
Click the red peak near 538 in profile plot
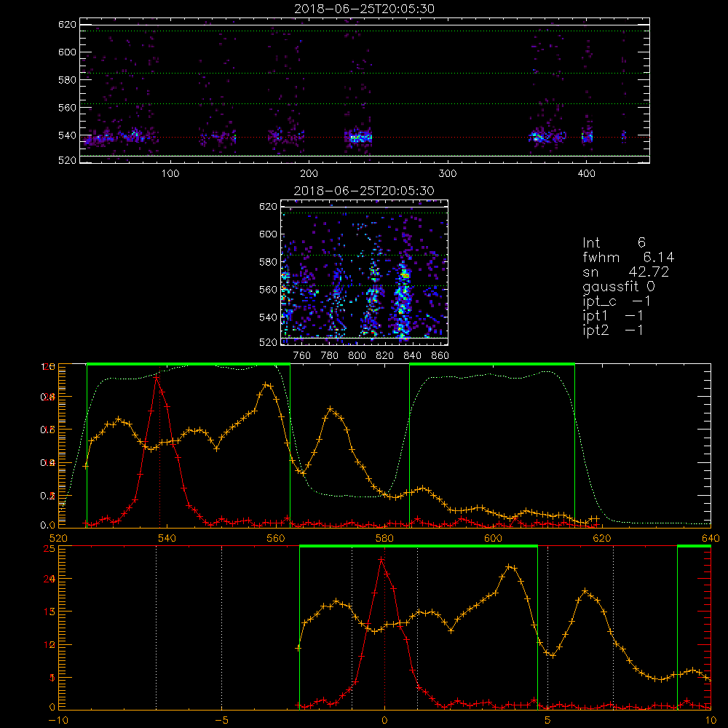(157, 377)
